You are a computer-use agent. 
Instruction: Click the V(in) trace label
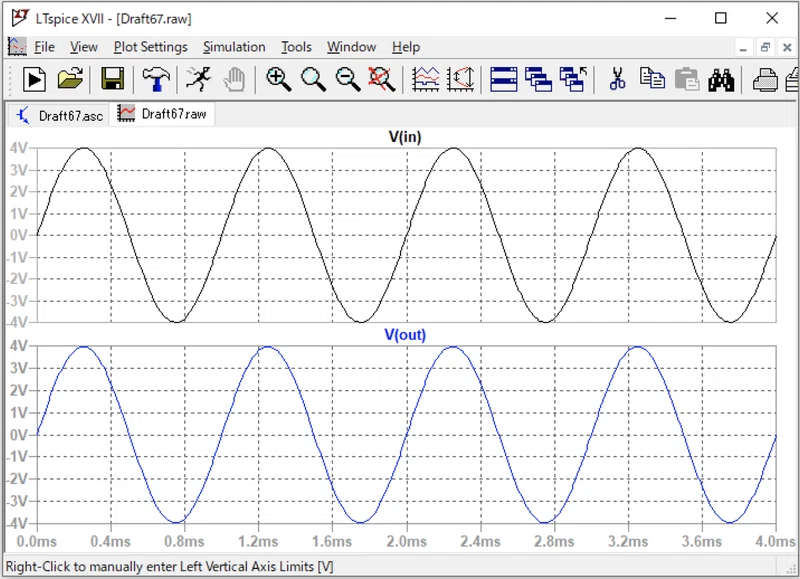pos(405,137)
